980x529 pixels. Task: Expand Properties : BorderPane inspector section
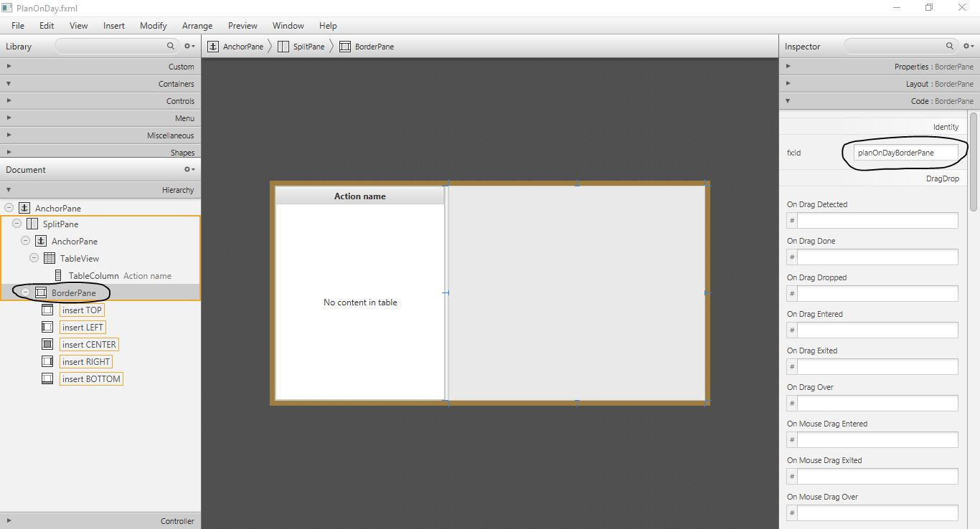880,66
